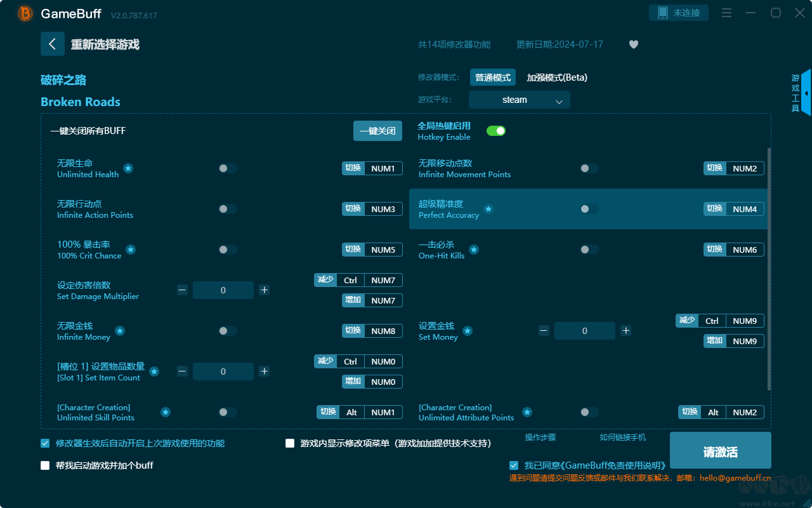
Task: Switch on Perfect Accuracy
Action: coord(589,209)
